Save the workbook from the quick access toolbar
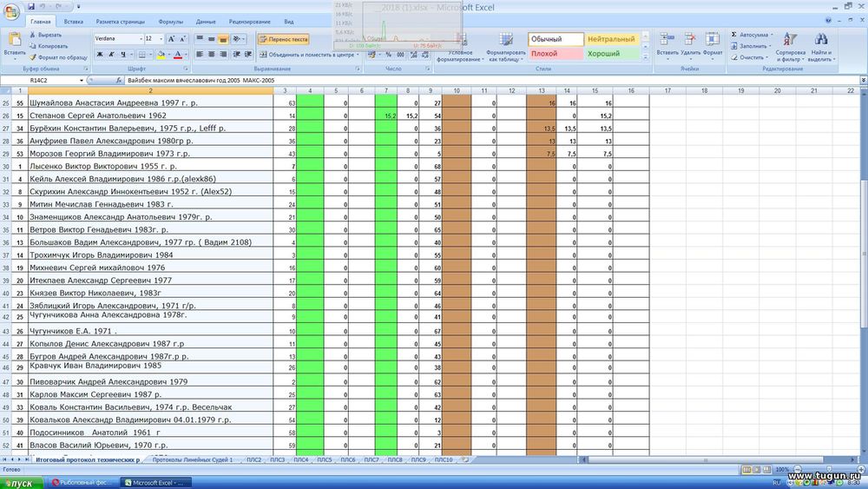The height and width of the screenshot is (489, 868). [31, 7]
